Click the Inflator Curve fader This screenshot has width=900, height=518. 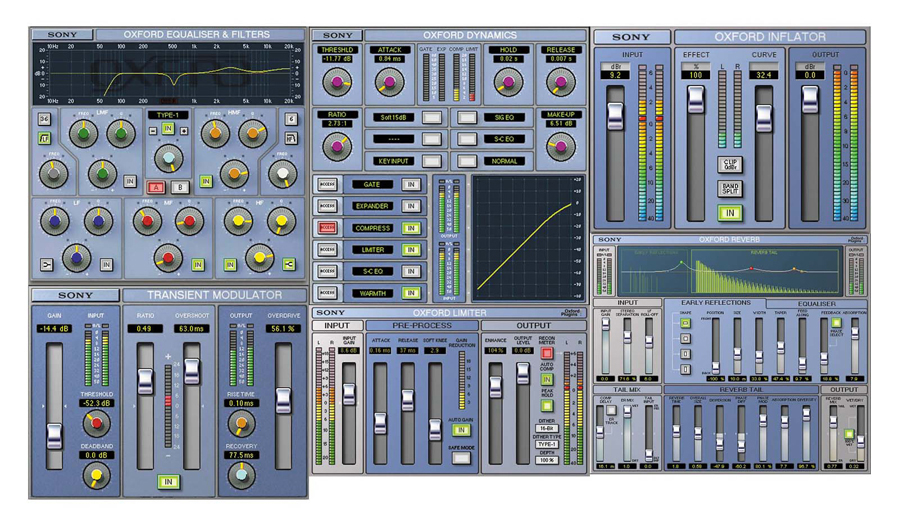coord(764,119)
